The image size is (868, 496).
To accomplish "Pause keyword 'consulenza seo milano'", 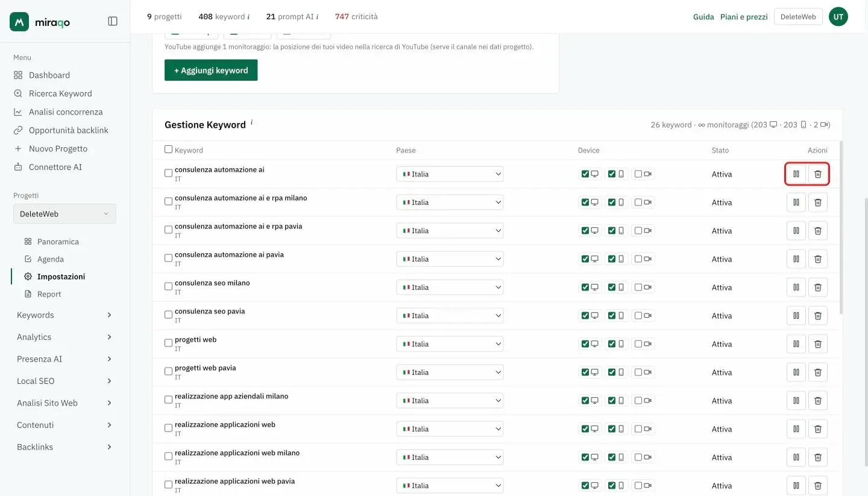I will tap(796, 287).
